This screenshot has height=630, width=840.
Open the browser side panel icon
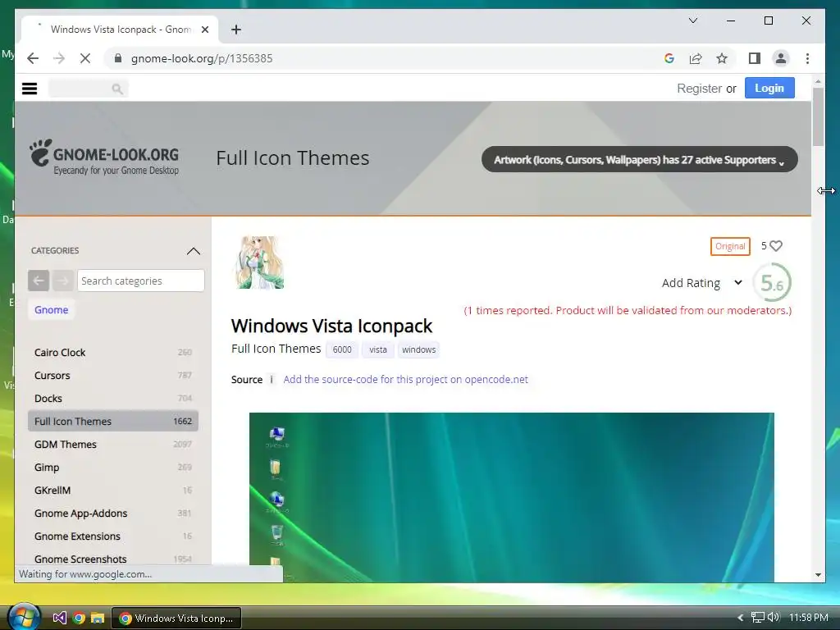click(x=755, y=58)
